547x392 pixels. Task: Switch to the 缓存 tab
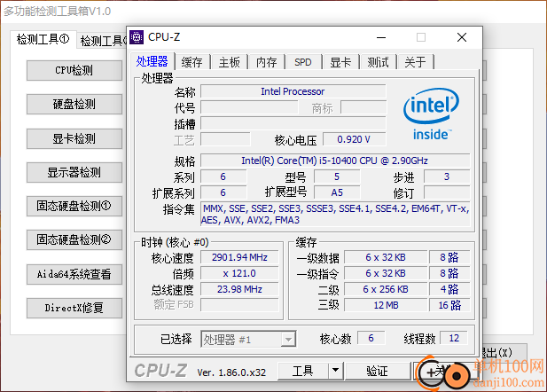(x=191, y=62)
